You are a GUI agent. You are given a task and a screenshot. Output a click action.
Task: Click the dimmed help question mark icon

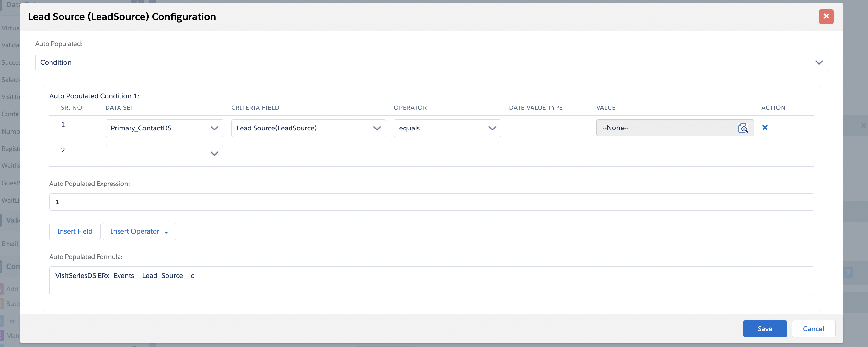tap(848, 272)
